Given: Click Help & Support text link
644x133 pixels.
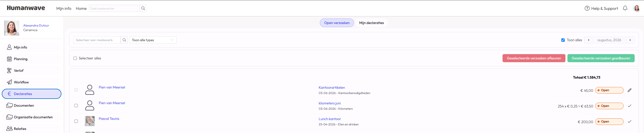Looking at the screenshot, I should 605,8.
